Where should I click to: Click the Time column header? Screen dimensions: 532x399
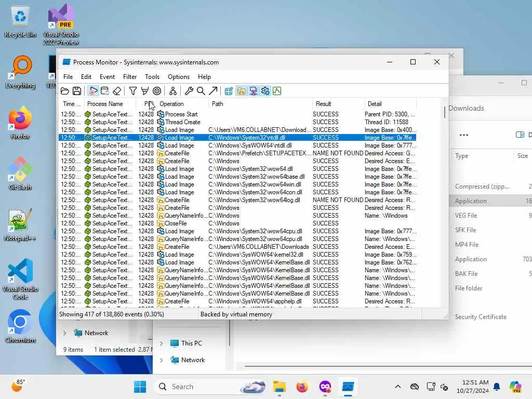point(72,104)
